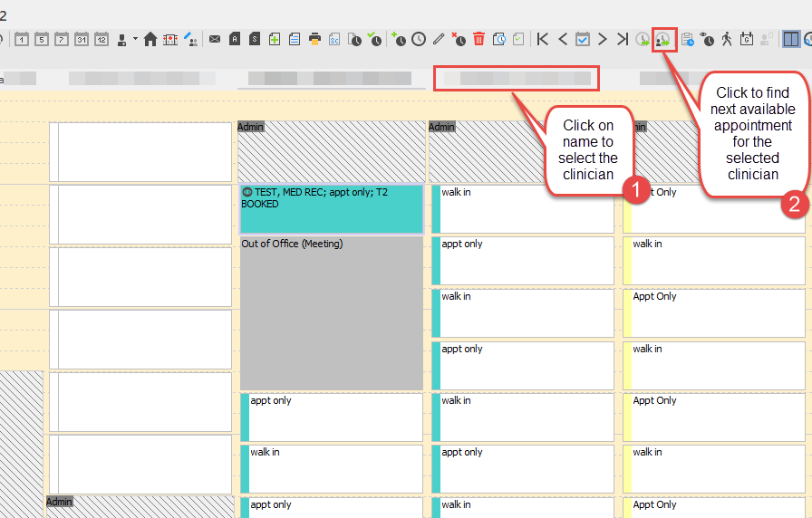Expand the dropdown arrow beside clinician icon
The width and height of the screenshot is (812, 518).
click(x=135, y=38)
